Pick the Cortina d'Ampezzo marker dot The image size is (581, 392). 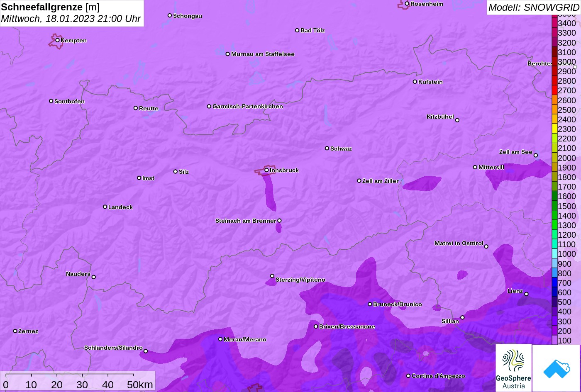pyautogui.click(x=408, y=376)
